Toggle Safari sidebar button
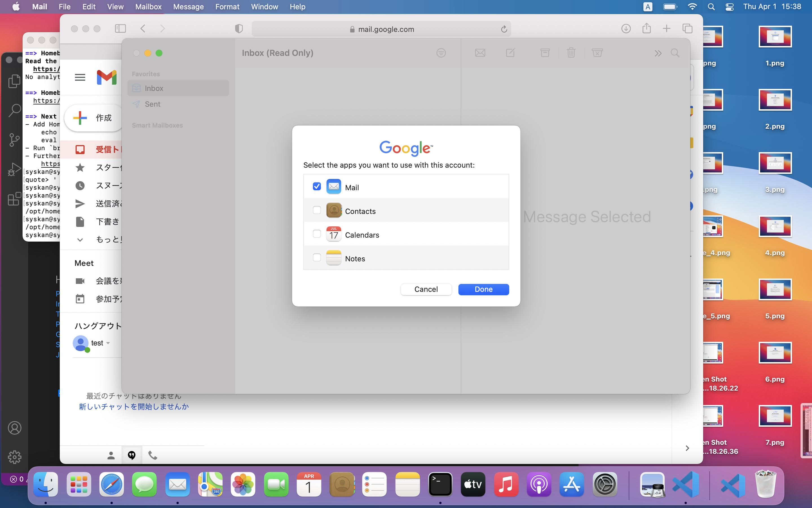 (120, 29)
